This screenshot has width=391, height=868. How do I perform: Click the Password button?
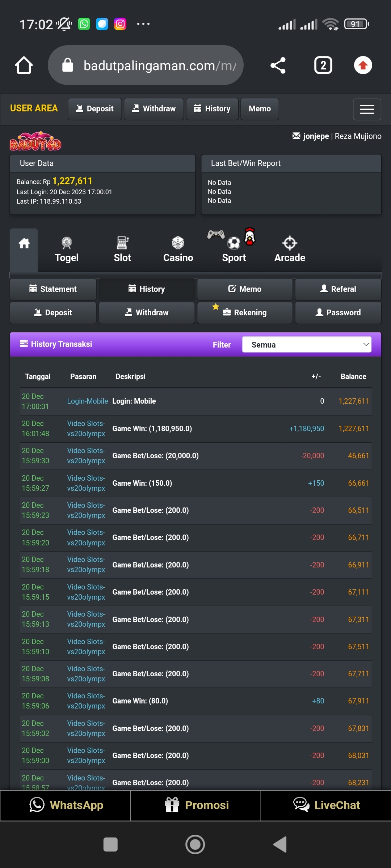point(338,313)
